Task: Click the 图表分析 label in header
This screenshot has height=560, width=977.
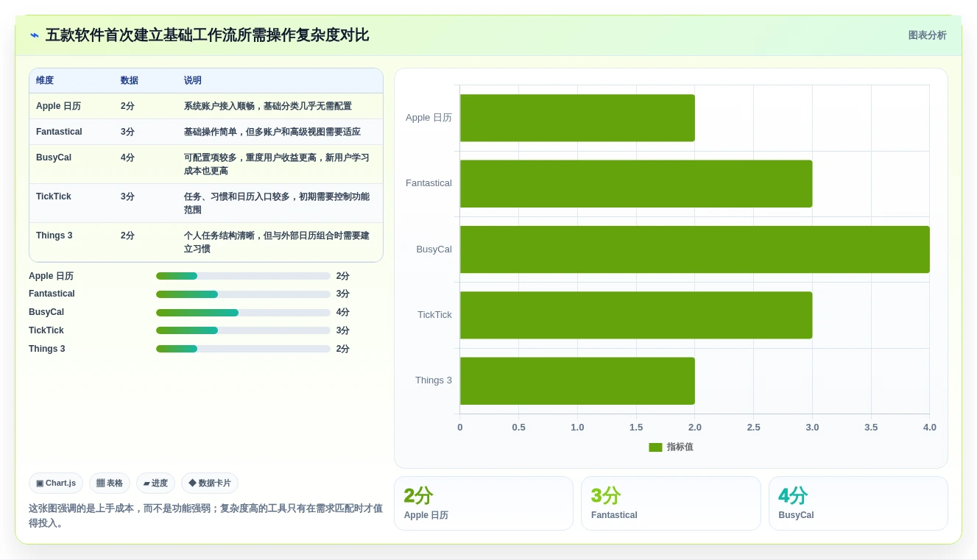Action: point(927,35)
